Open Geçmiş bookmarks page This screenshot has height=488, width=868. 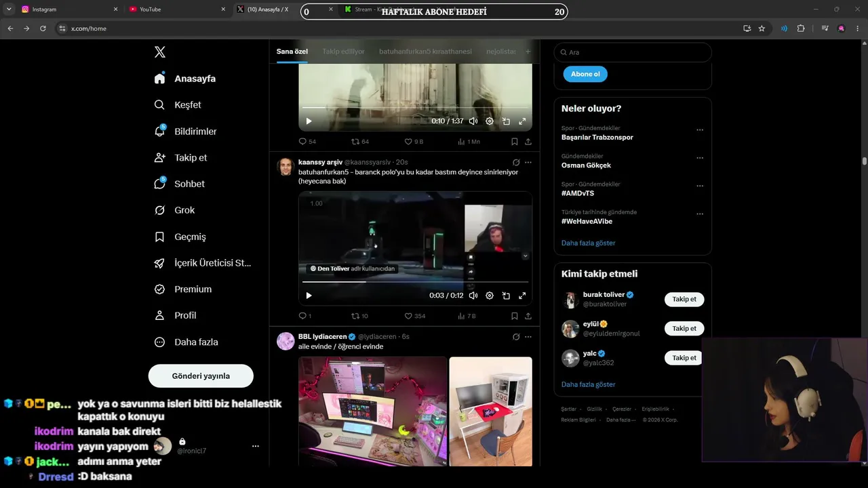(180, 237)
